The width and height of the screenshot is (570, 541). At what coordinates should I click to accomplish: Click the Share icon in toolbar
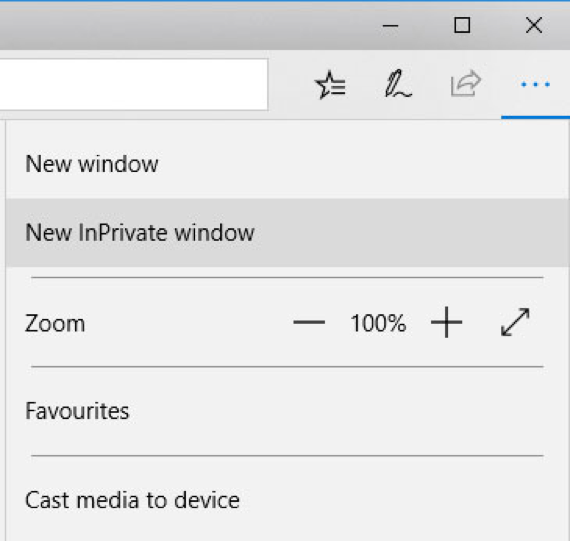pos(466,84)
